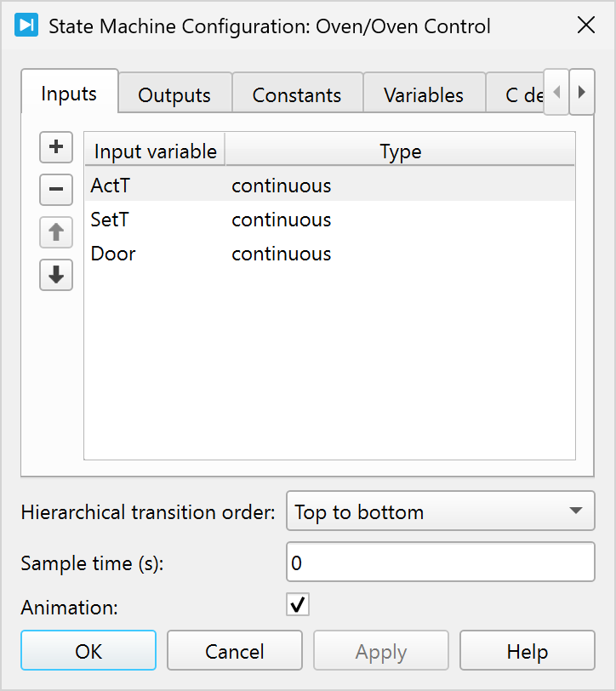Click the minus icon to remove input variable
The height and width of the screenshot is (691, 616).
click(x=56, y=189)
